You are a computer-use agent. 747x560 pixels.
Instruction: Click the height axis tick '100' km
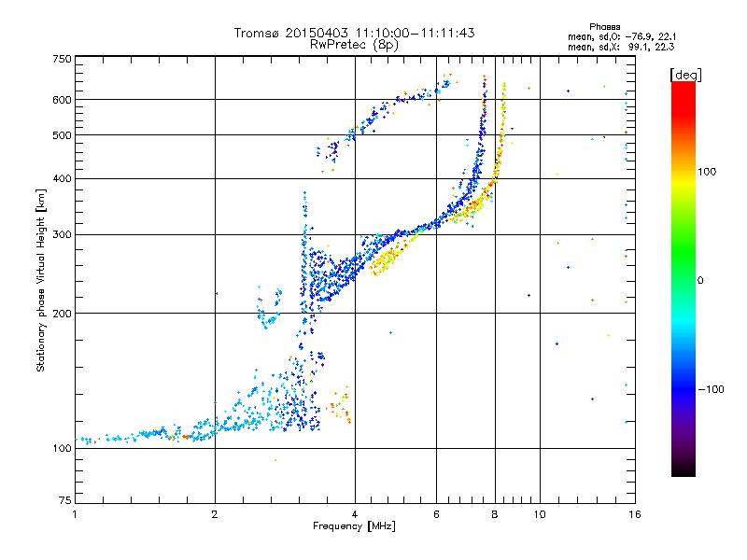pyautogui.click(x=62, y=448)
